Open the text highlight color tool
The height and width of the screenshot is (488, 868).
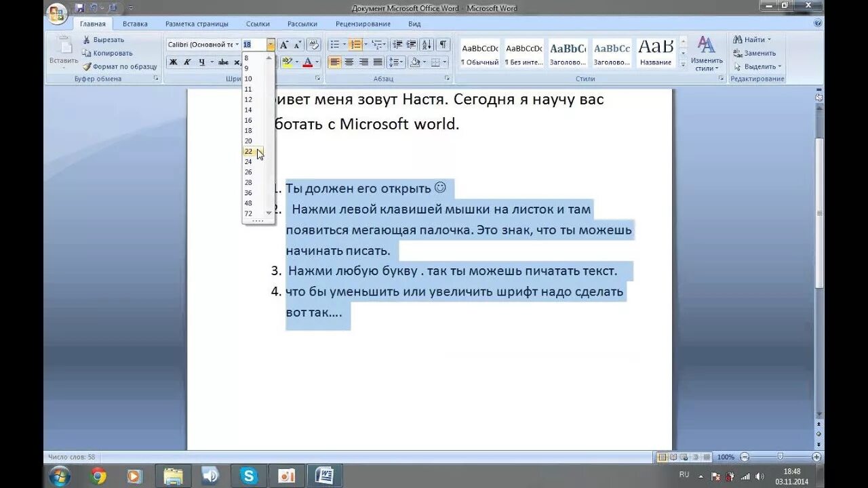pyautogui.click(x=287, y=62)
